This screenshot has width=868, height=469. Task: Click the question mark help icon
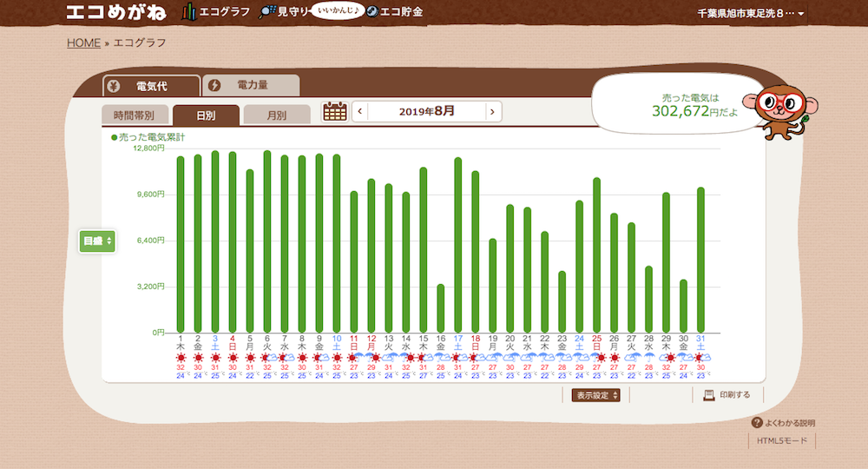tap(757, 422)
